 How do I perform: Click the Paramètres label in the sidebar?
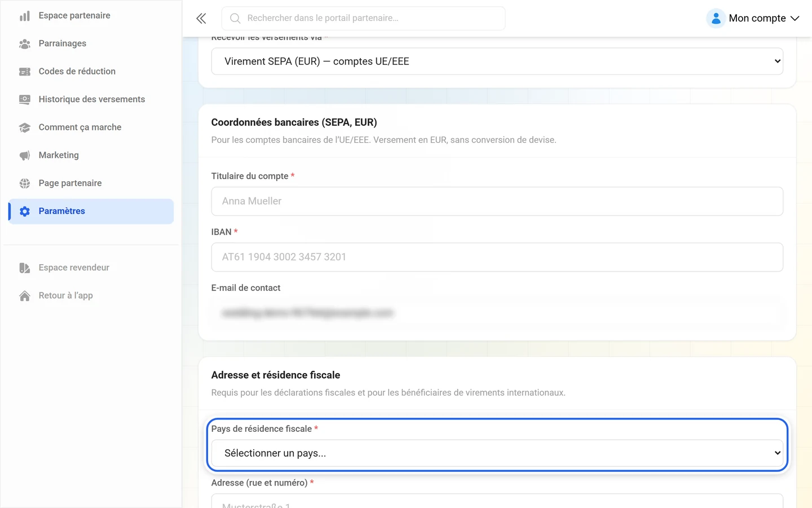click(62, 211)
